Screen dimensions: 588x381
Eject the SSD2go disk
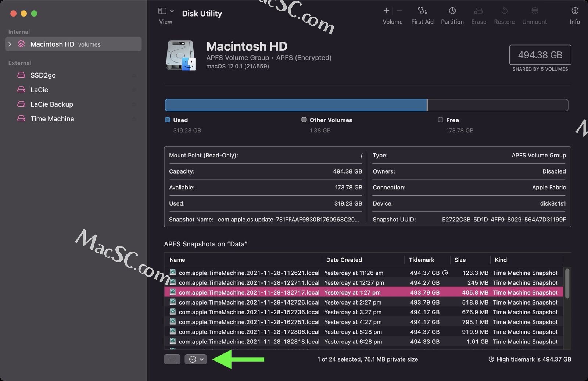tap(134, 75)
